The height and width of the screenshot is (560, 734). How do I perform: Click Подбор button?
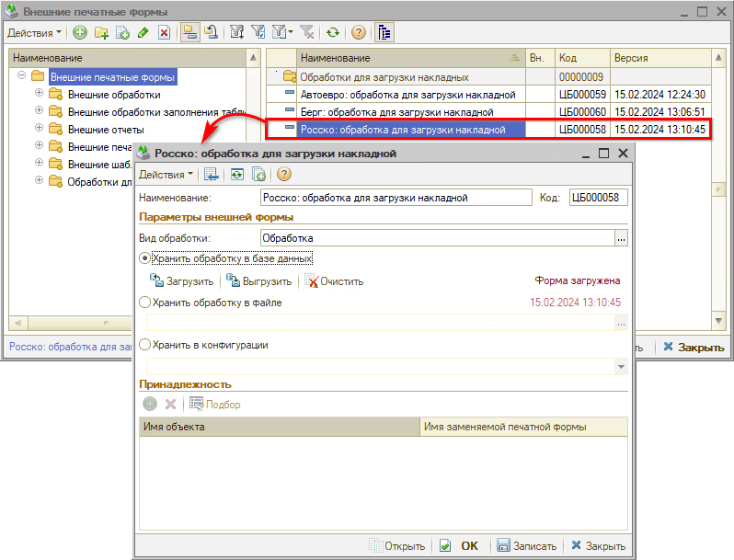tap(215, 404)
